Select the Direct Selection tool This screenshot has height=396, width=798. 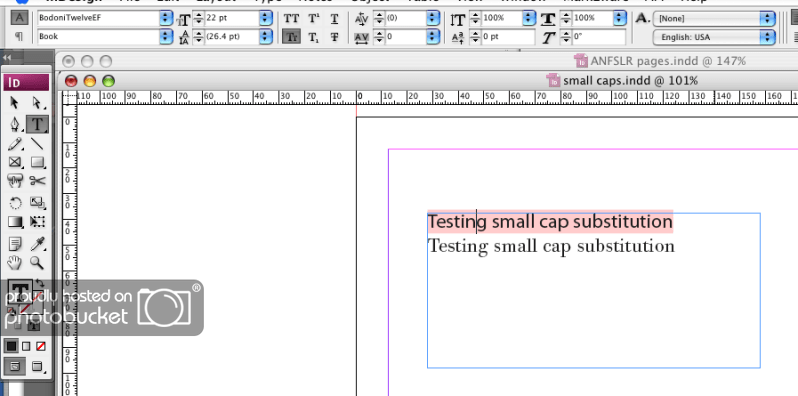tap(37, 103)
